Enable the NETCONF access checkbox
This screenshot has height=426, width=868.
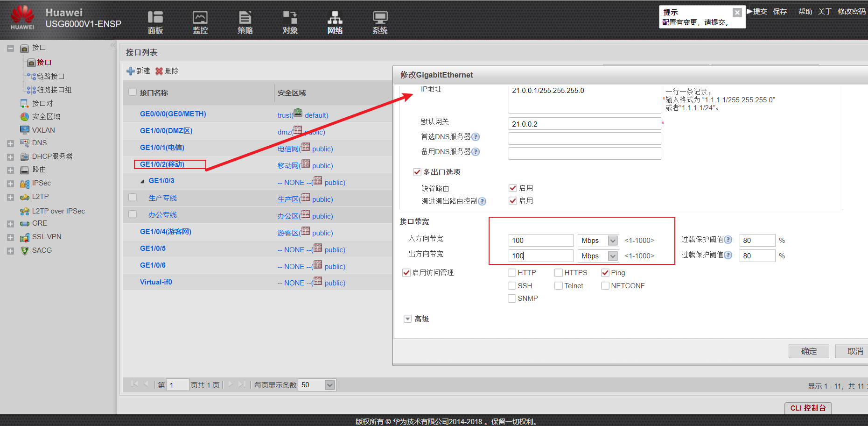click(x=605, y=285)
